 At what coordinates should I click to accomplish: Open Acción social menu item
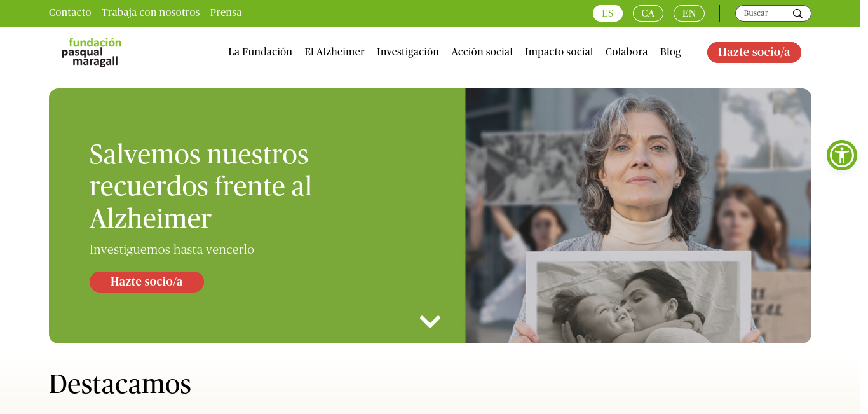[482, 52]
